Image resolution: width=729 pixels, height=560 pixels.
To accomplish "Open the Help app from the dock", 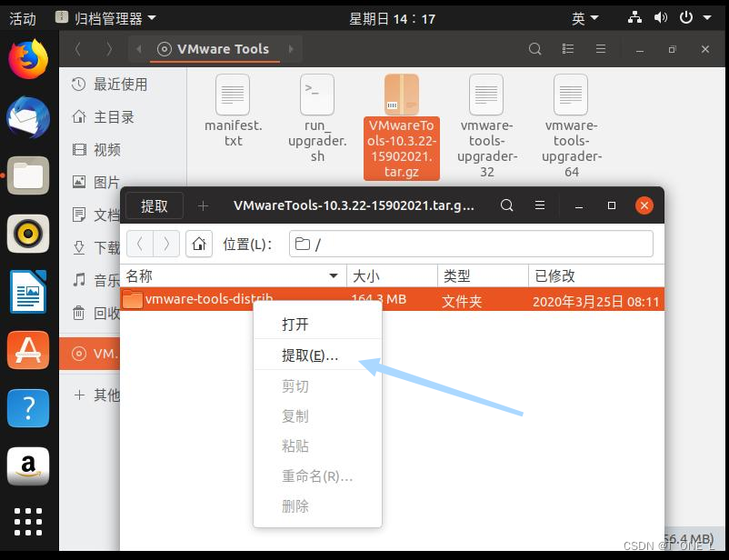I will click(27, 407).
